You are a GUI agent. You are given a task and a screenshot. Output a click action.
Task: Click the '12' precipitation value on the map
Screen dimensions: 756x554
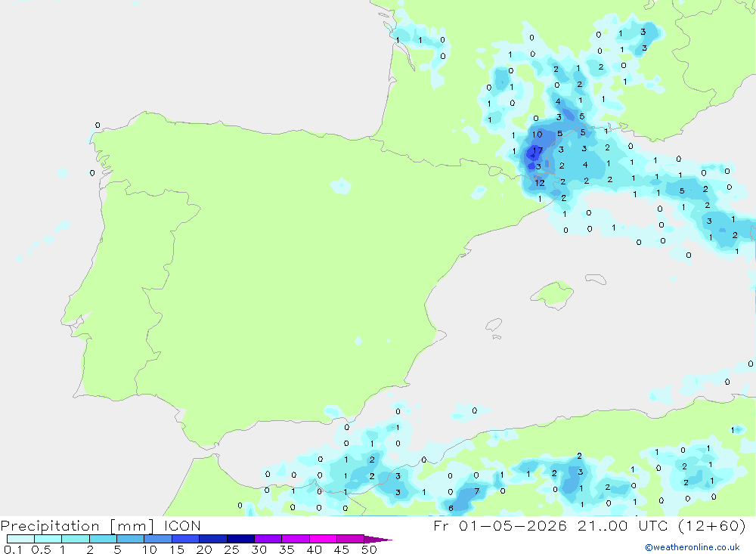tap(540, 183)
